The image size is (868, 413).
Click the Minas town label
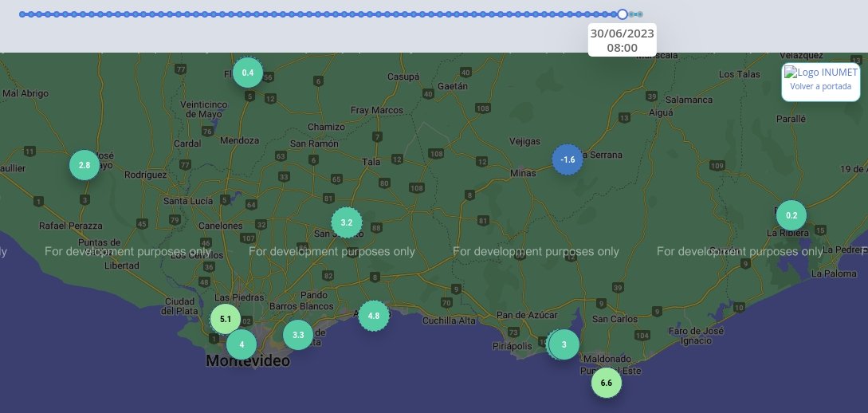(x=523, y=173)
